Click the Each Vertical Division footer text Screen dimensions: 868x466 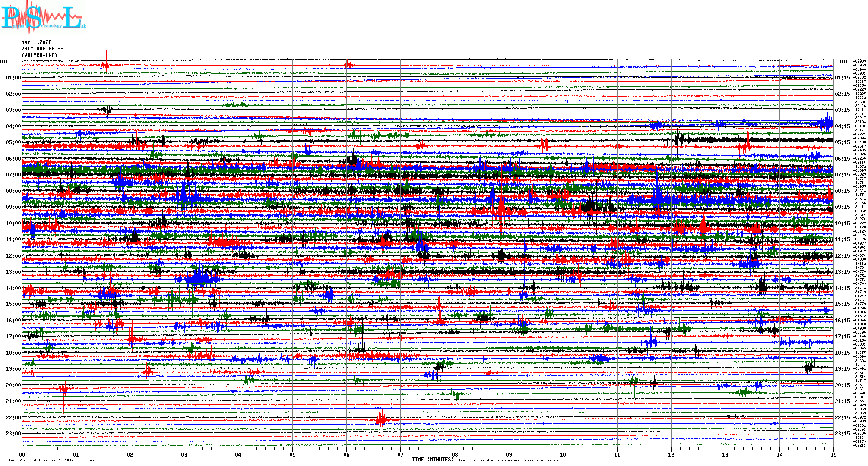point(55,460)
